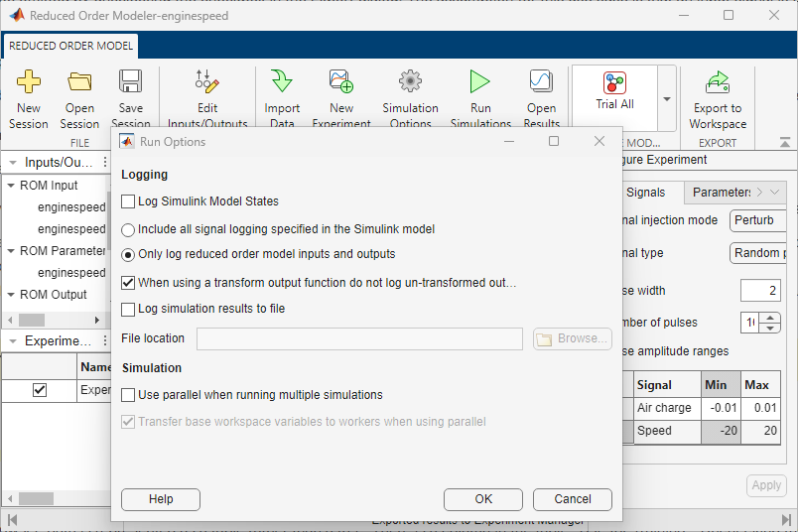This screenshot has height=532, width=798.
Task: Select first enginespeed under ROM Input
Action: coord(71,207)
